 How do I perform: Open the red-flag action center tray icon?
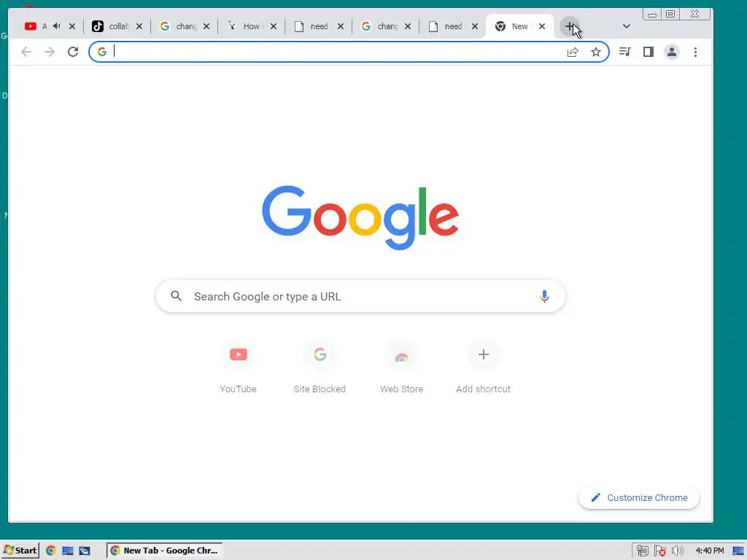pyautogui.click(x=659, y=551)
